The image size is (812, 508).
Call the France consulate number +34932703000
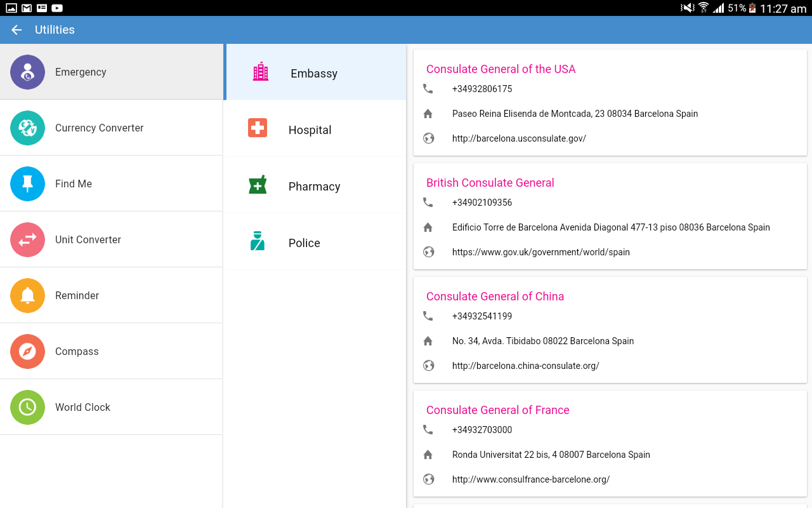coord(482,430)
